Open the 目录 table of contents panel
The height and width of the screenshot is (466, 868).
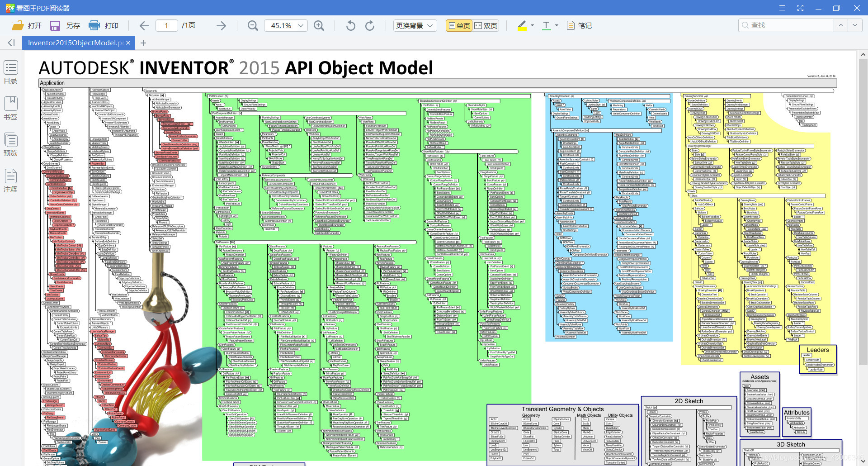[x=11, y=72]
